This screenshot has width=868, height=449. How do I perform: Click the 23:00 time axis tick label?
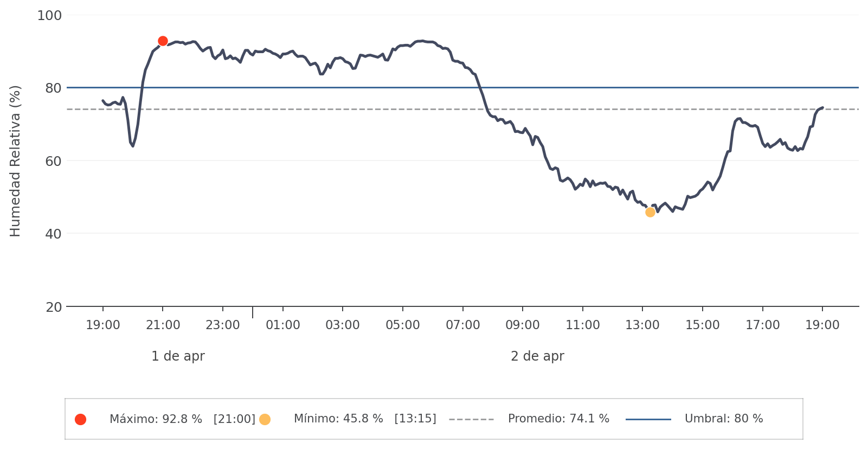click(x=222, y=325)
